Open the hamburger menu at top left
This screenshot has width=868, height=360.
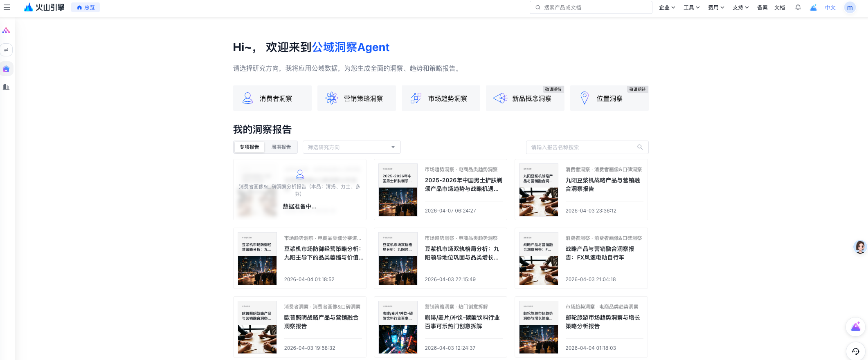coord(7,7)
